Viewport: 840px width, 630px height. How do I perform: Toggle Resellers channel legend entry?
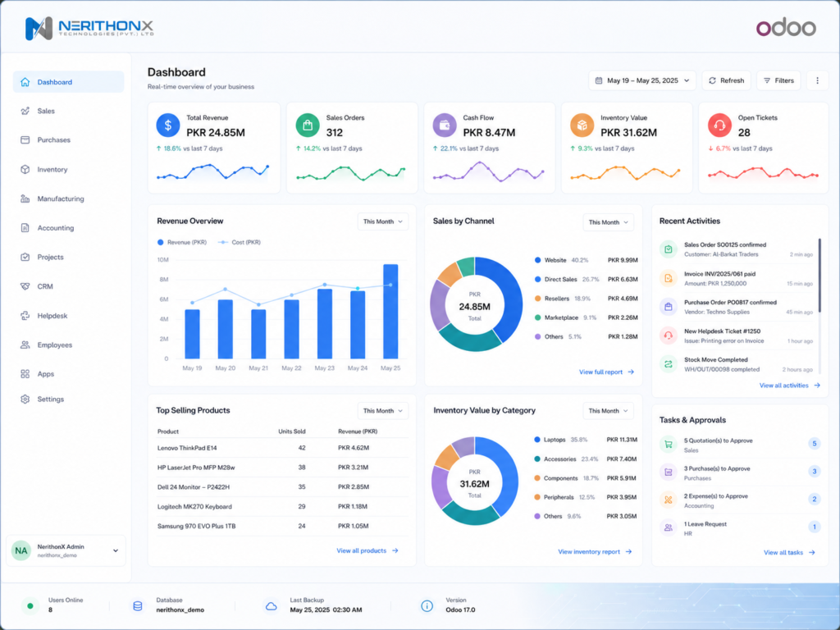[586, 299]
